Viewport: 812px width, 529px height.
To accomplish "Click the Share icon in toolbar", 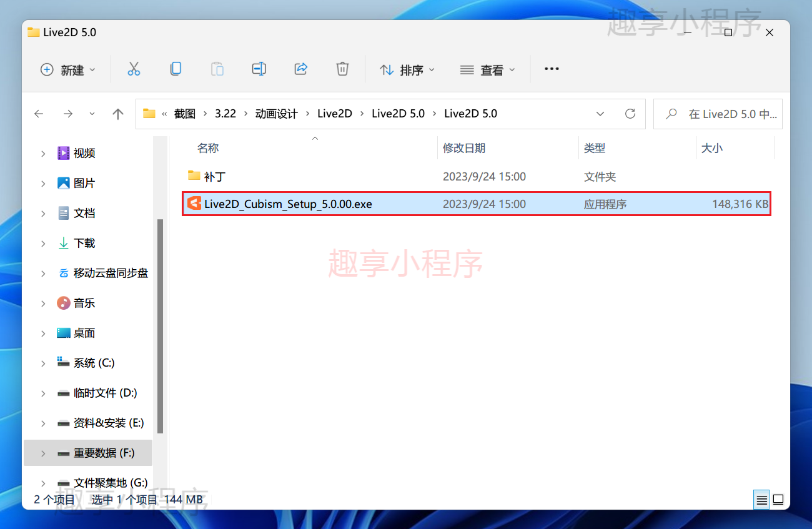I will click(x=301, y=69).
